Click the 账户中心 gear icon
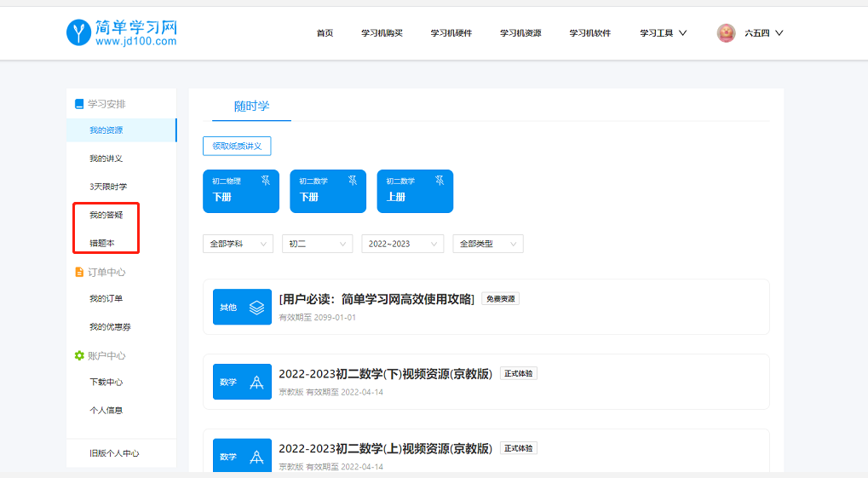The image size is (868, 478). point(79,355)
